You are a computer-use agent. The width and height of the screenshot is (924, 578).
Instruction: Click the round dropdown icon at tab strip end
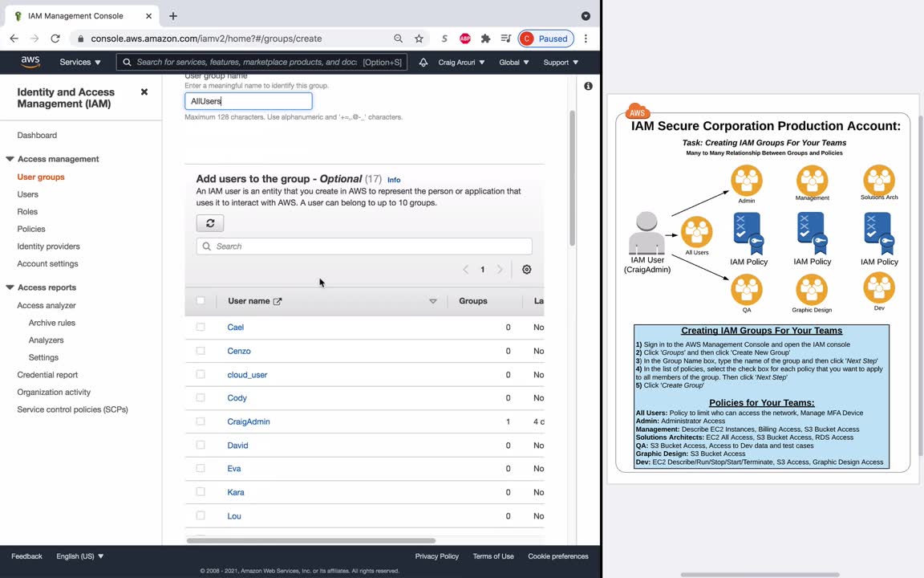point(586,16)
